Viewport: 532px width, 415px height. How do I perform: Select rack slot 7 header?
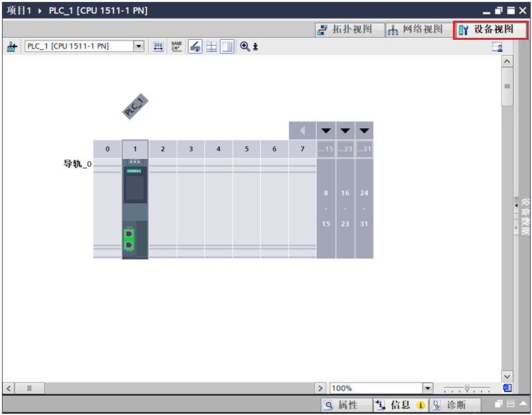302,149
